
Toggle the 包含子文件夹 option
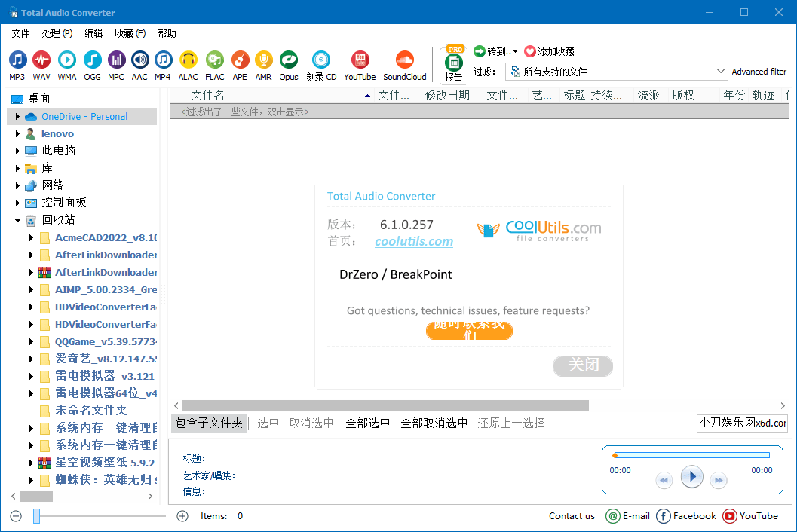[x=209, y=423]
